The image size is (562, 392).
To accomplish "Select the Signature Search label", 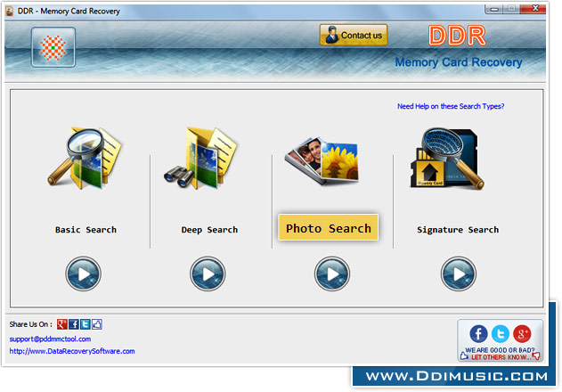I will point(458,230).
